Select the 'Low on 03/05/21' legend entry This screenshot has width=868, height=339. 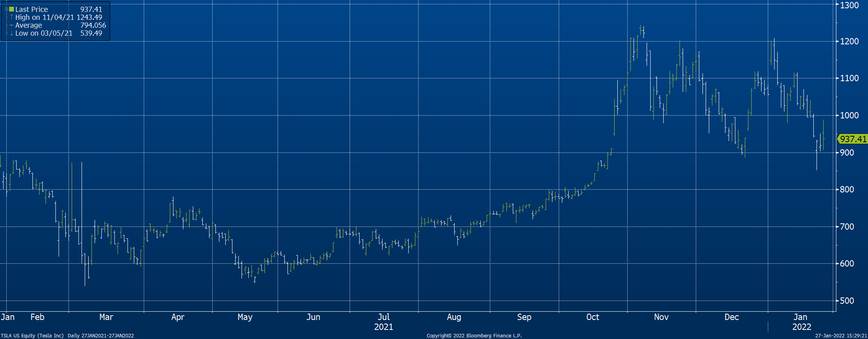[x=44, y=33]
